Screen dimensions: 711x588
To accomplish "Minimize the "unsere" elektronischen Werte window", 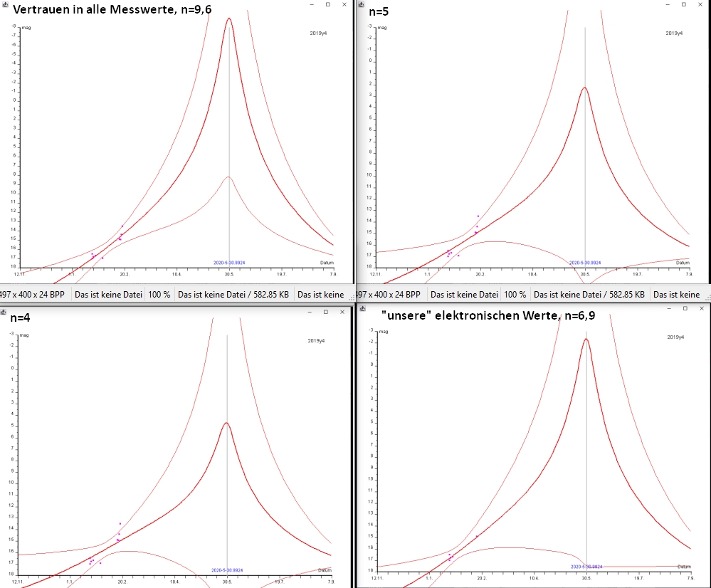I will coord(666,308).
